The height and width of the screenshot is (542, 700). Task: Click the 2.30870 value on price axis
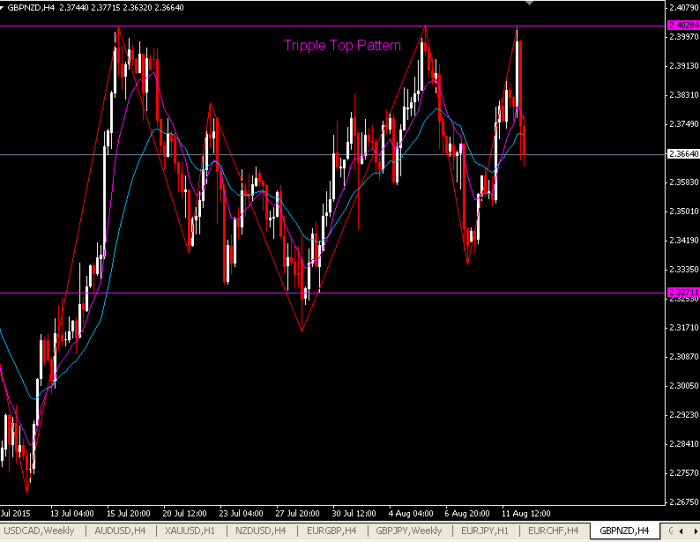pyautogui.click(x=684, y=357)
